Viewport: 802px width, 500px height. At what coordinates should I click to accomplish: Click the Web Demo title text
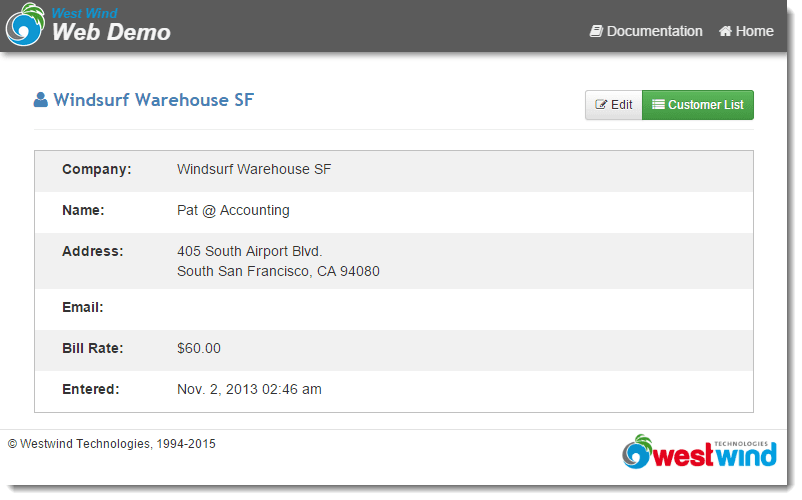click(111, 33)
